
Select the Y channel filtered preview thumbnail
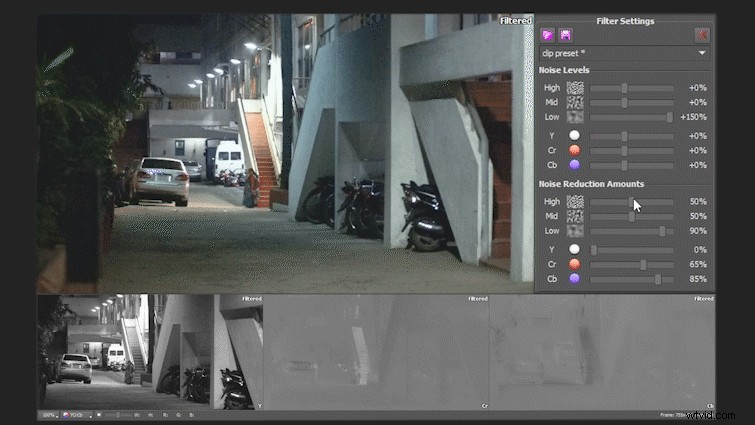pyautogui.click(x=150, y=352)
